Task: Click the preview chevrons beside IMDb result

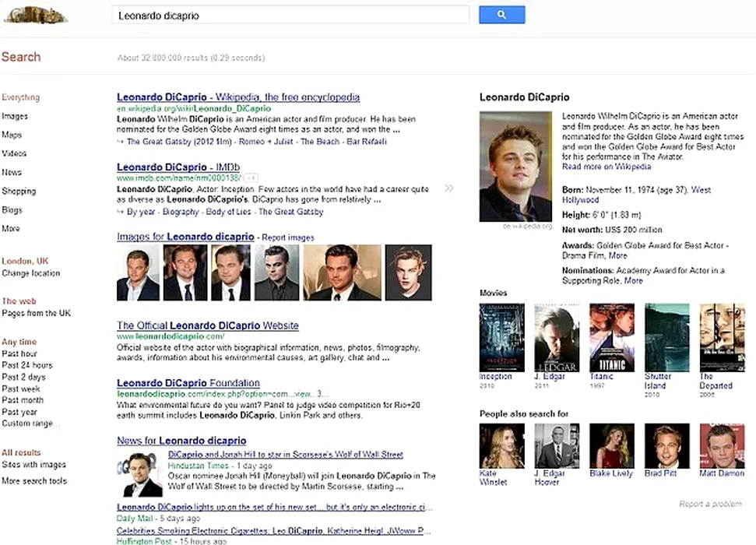Action: tap(449, 188)
